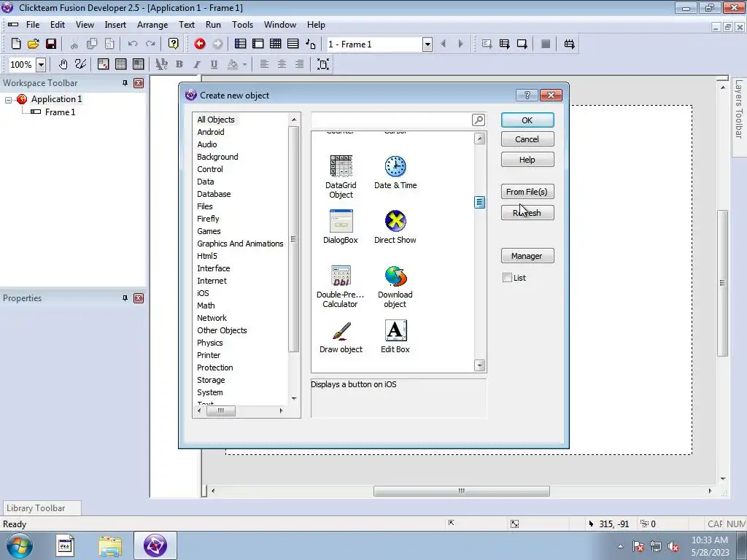The image size is (747, 560).
Task: Click the object search input field
Action: point(391,120)
